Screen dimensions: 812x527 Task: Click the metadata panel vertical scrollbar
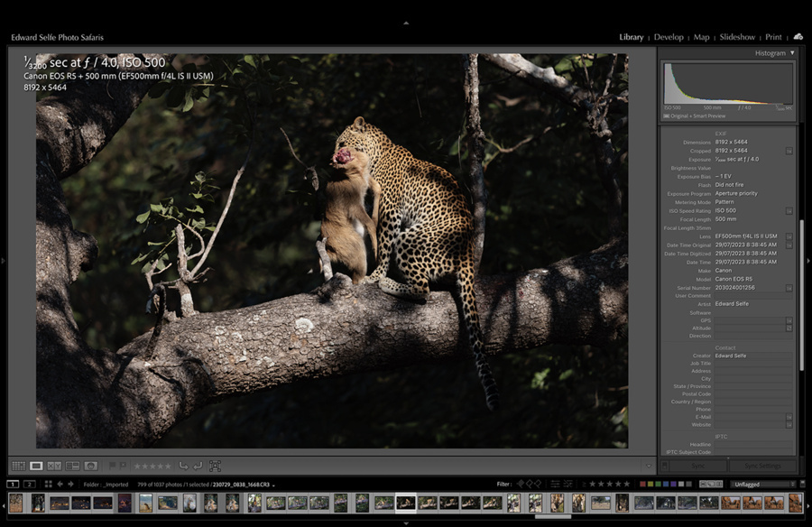(x=802, y=295)
